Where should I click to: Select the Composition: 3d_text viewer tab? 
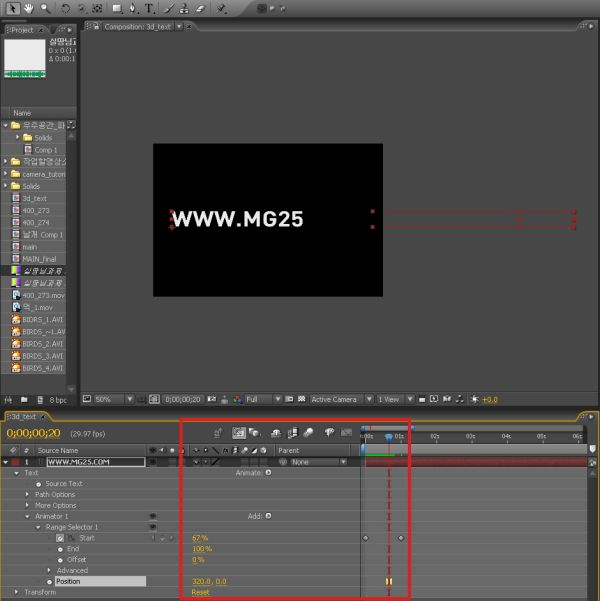[x=137, y=27]
